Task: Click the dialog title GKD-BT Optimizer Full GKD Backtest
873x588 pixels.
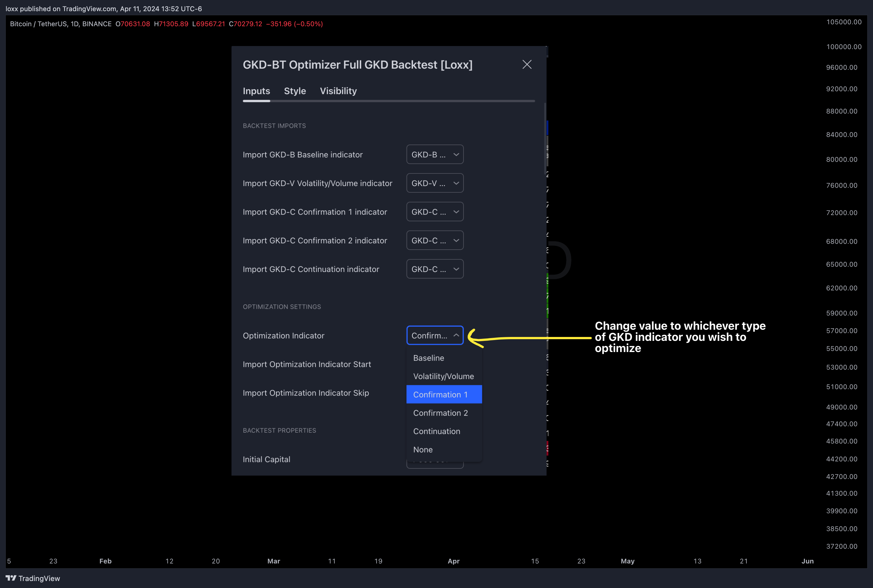Action: point(357,65)
